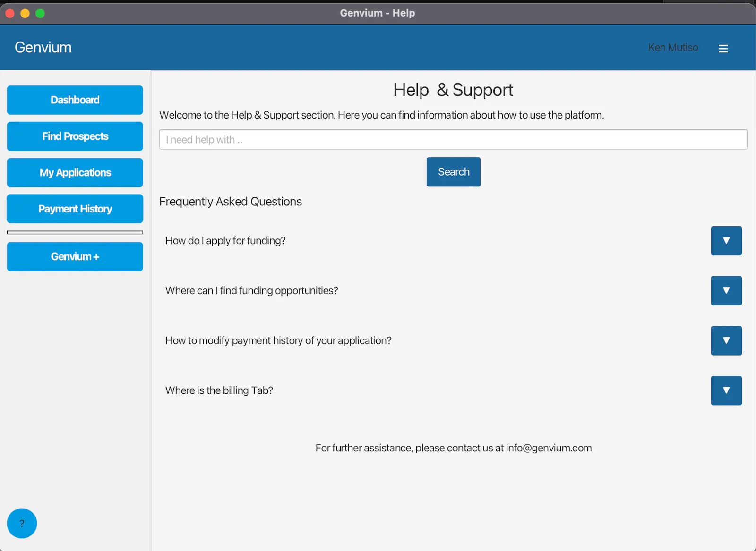Viewport: 756px width, 551px height.
Task: Expand 'Where can I find funding opportunities?' answer
Action: click(x=726, y=291)
